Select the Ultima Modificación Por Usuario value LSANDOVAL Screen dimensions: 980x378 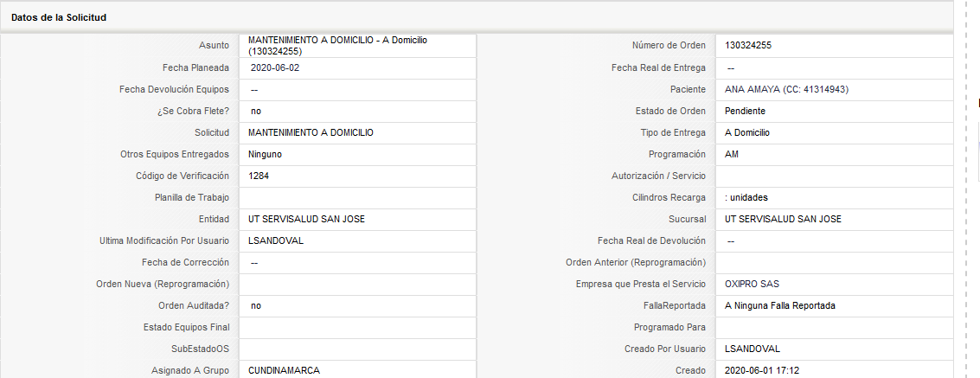(276, 241)
